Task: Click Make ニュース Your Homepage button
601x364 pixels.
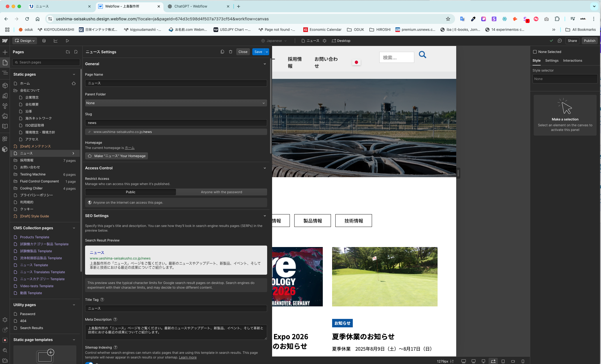Action: [117, 156]
